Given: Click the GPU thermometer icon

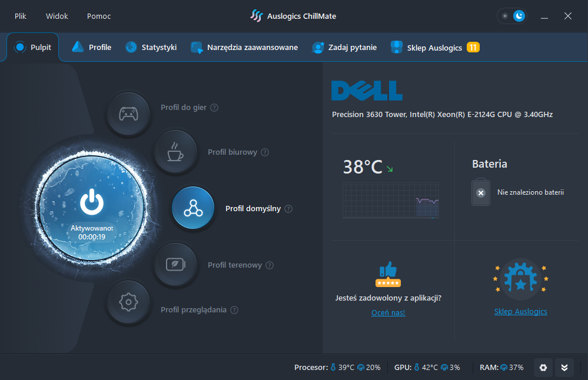Looking at the screenshot, I should point(417,367).
